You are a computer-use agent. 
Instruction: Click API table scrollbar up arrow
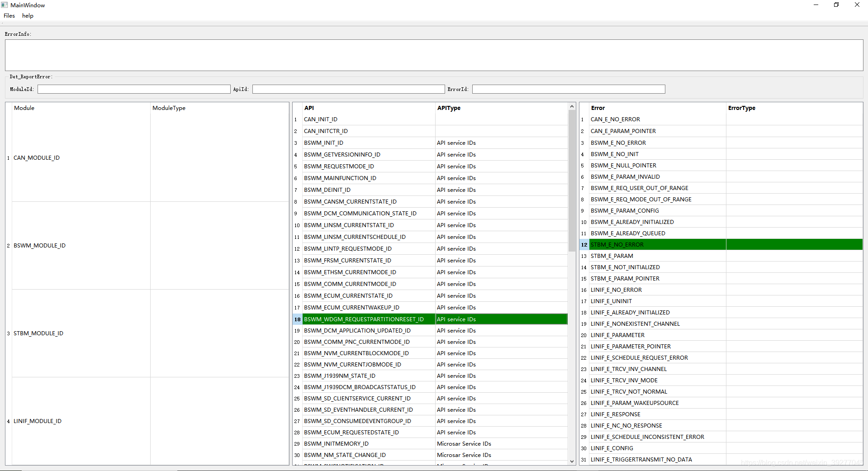(x=572, y=107)
